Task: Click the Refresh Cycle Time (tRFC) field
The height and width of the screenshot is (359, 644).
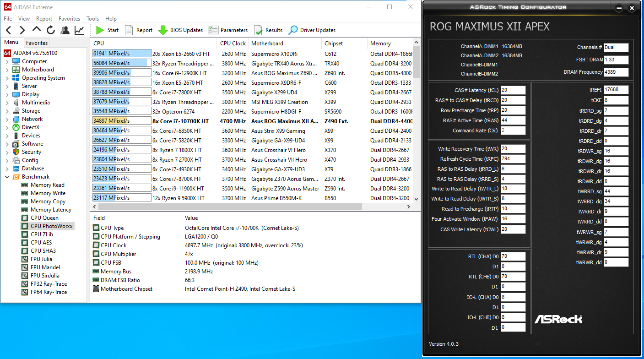Action: pyautogui.click(x=513, y=159)
